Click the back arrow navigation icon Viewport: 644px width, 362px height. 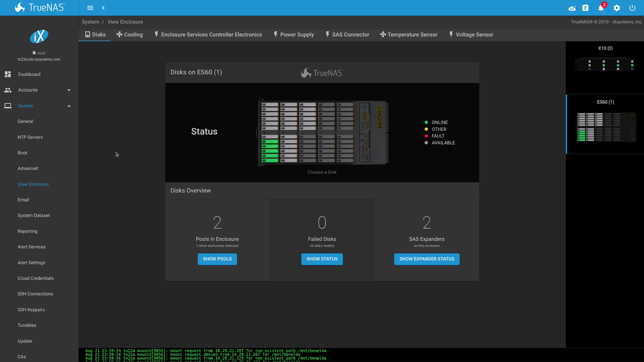point(103,8)
